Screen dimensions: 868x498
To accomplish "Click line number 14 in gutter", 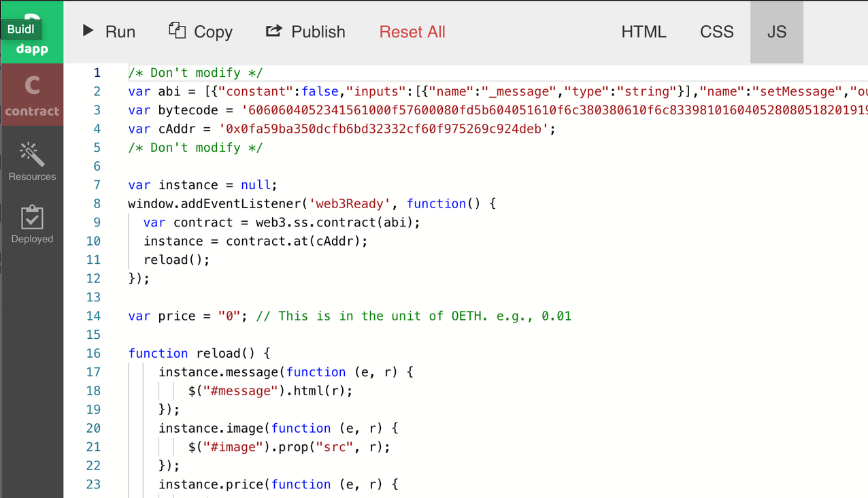I will [93, 316].
